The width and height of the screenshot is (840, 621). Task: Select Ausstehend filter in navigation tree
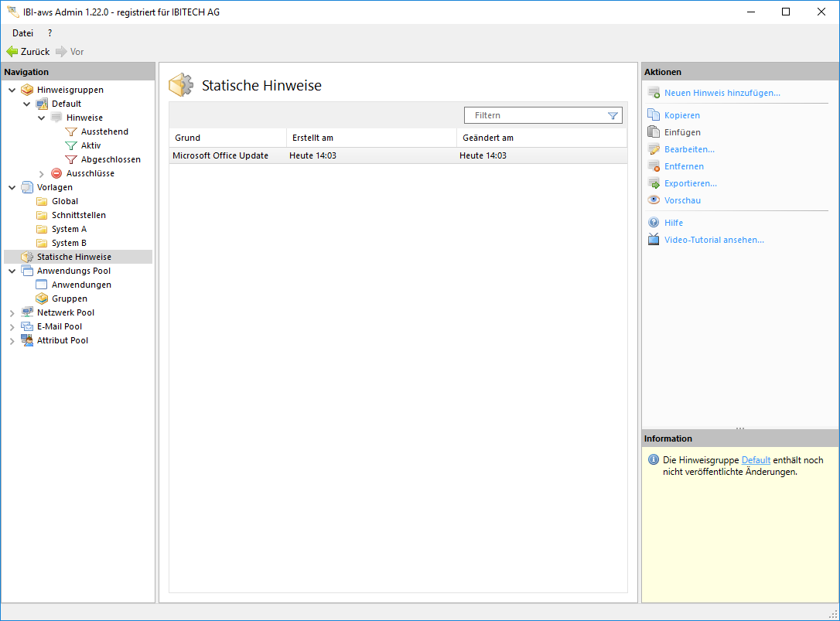[x=104, y=131]
